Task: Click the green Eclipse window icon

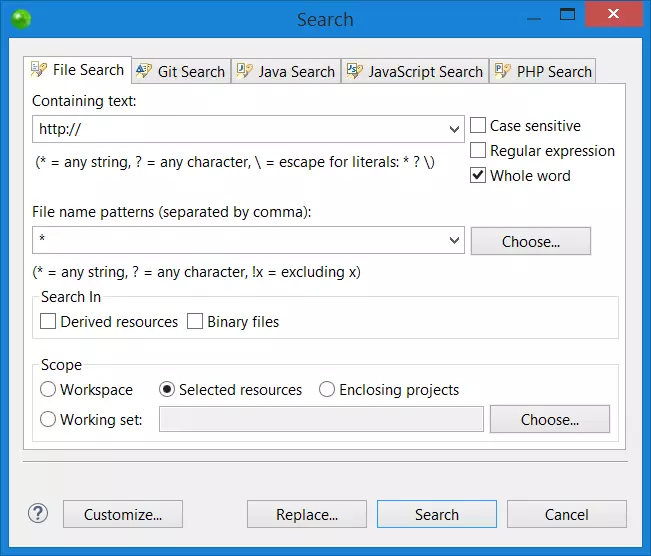Action: coord(21,19)
